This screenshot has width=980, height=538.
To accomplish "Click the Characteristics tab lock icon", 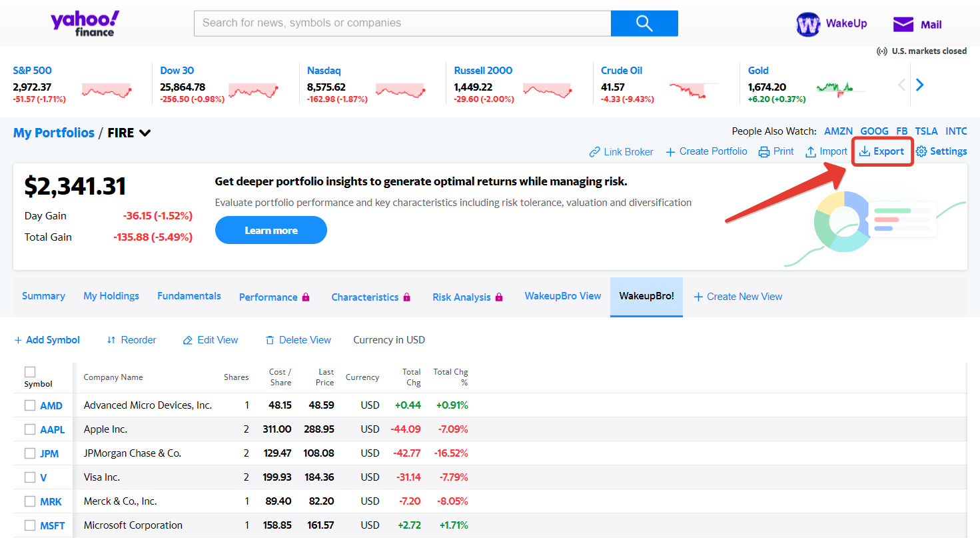I will click(x=406, y=297).
